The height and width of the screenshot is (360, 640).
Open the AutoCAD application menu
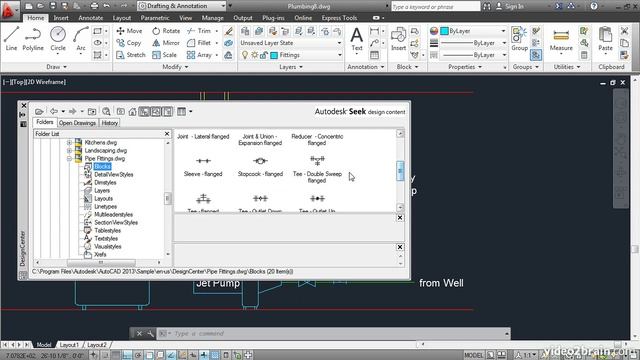[8, 10]
